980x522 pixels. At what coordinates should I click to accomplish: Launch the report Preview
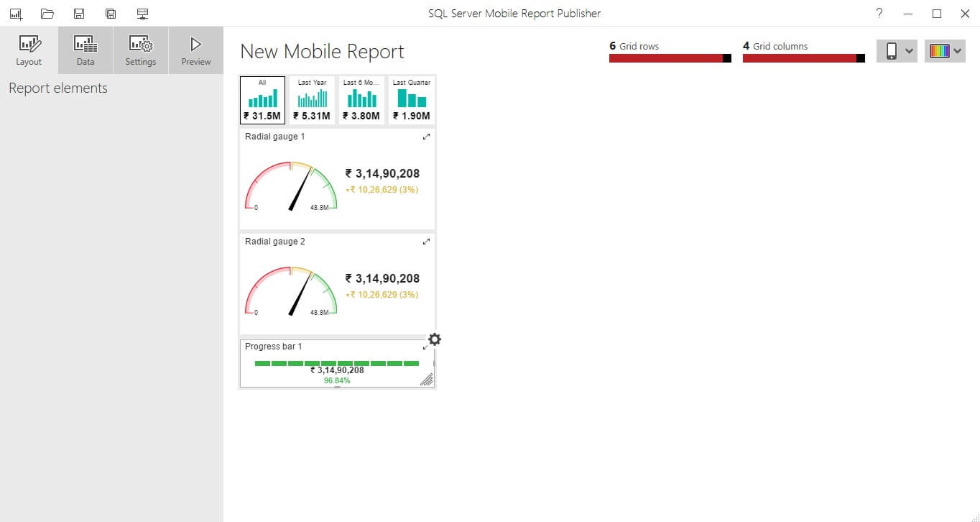pyautogui.click(x=196, y=50)
